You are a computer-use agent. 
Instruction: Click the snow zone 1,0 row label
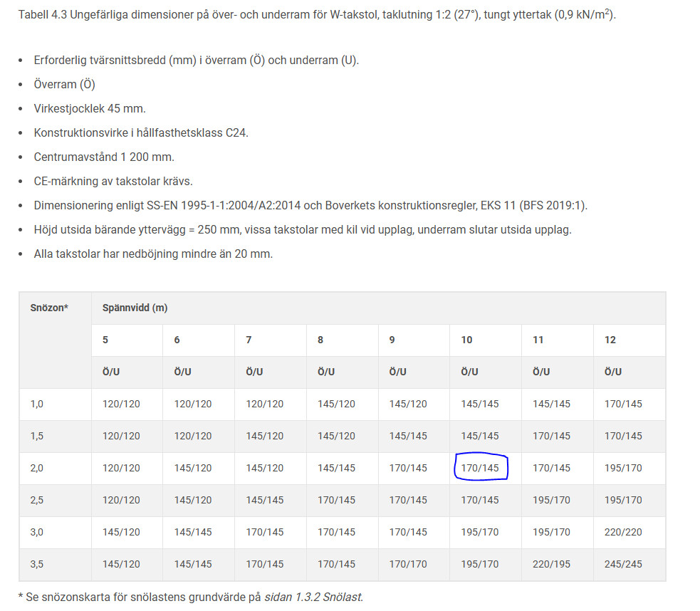37,404
